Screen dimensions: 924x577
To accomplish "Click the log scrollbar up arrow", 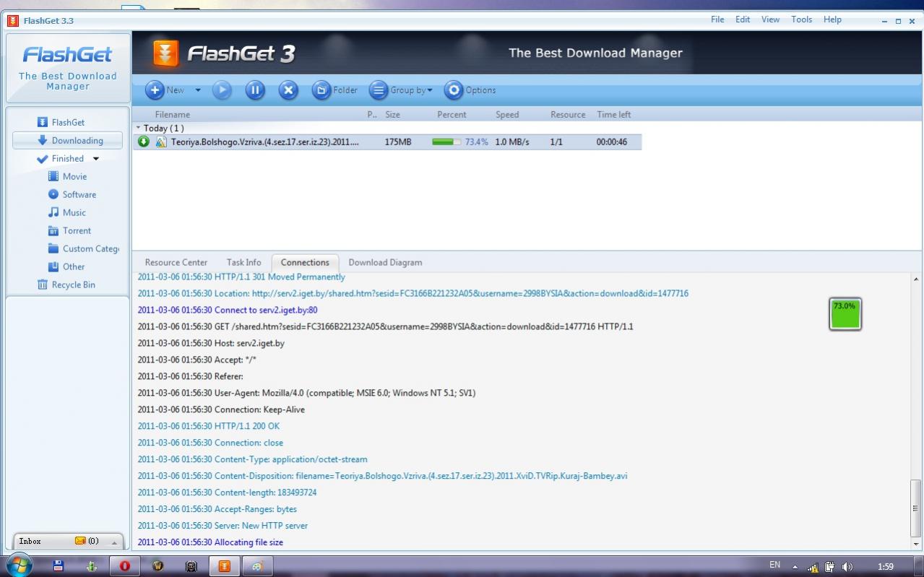I will [916, 279].
